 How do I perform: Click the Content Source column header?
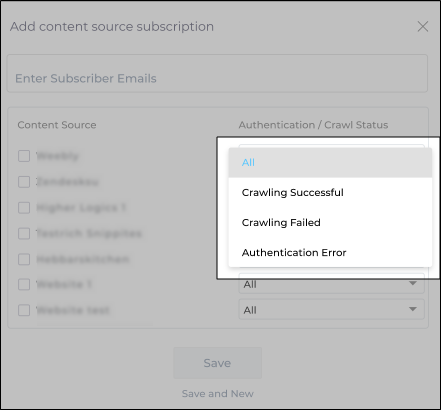(57, 125)
